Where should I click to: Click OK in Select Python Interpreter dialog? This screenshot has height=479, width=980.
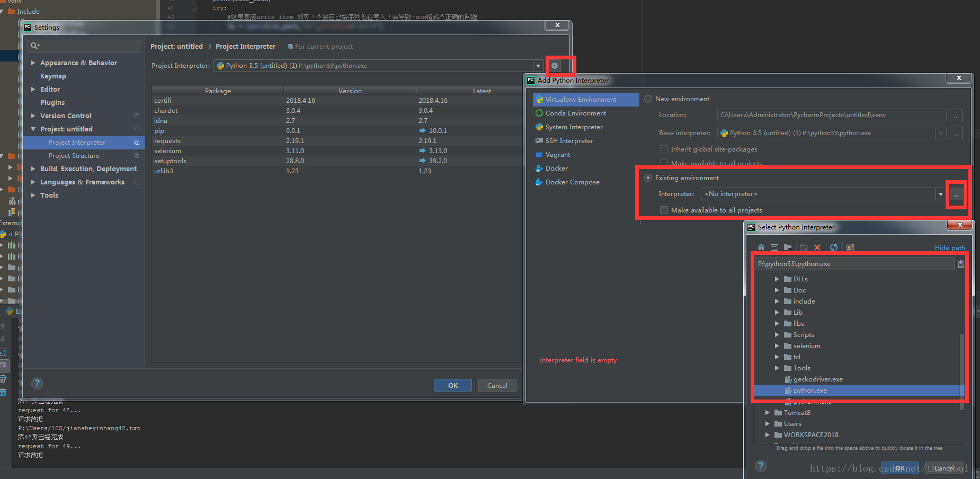(900, 468)
